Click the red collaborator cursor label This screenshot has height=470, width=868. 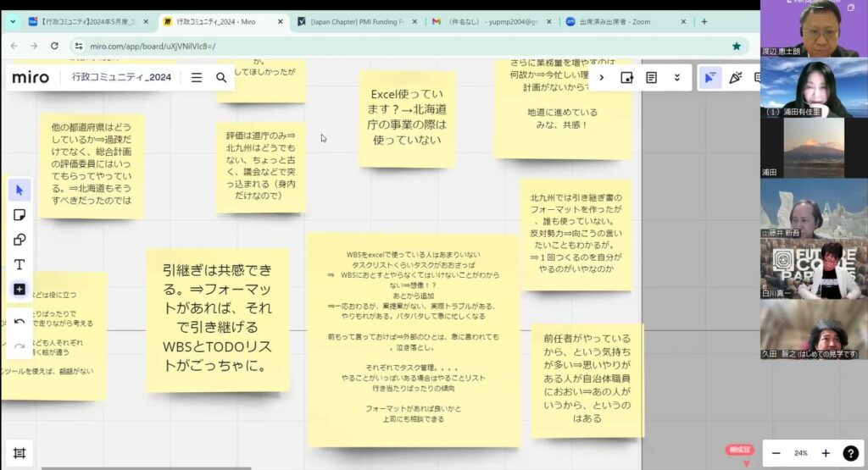pyautogui.click(x=739, y=450)
